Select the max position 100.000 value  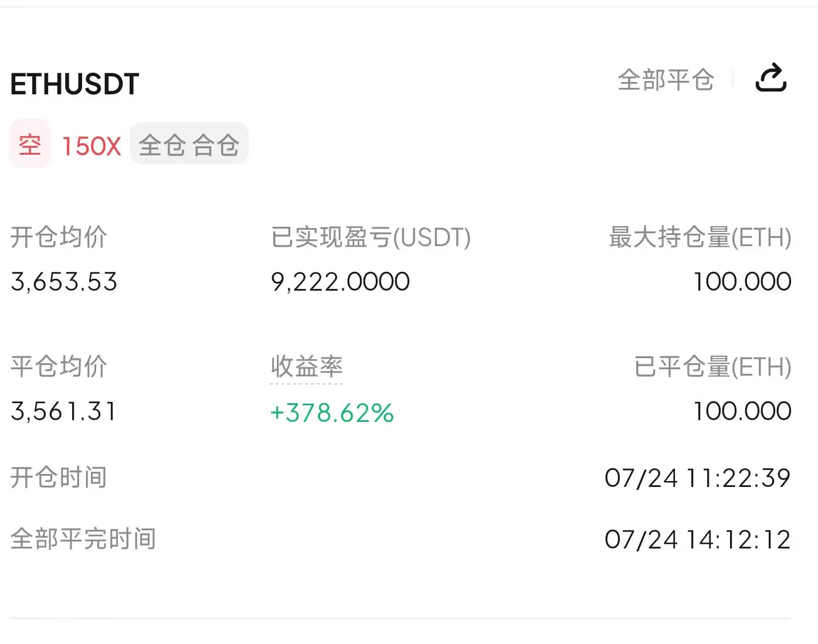(742, 282)
